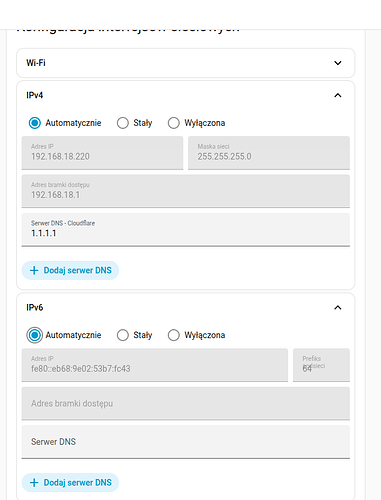Select IPv4 Stały radio button
381x500 pixels.
[x=123, y=123]
